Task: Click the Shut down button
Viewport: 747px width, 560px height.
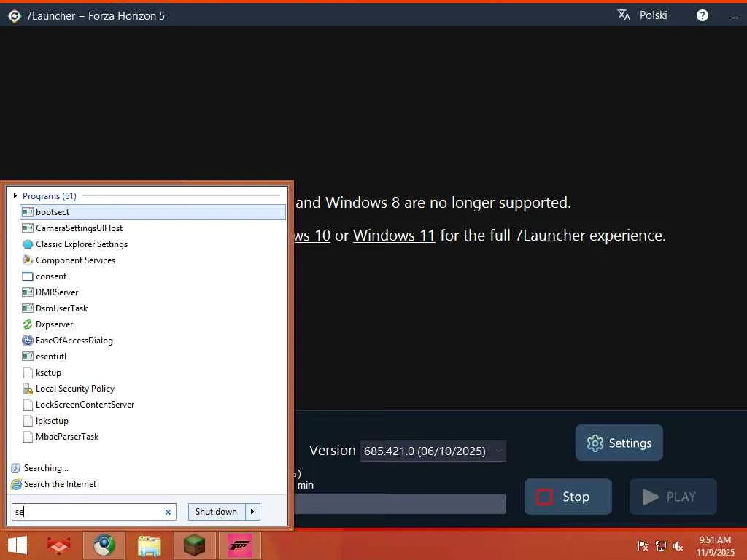Action: click(x=216, y=512)
